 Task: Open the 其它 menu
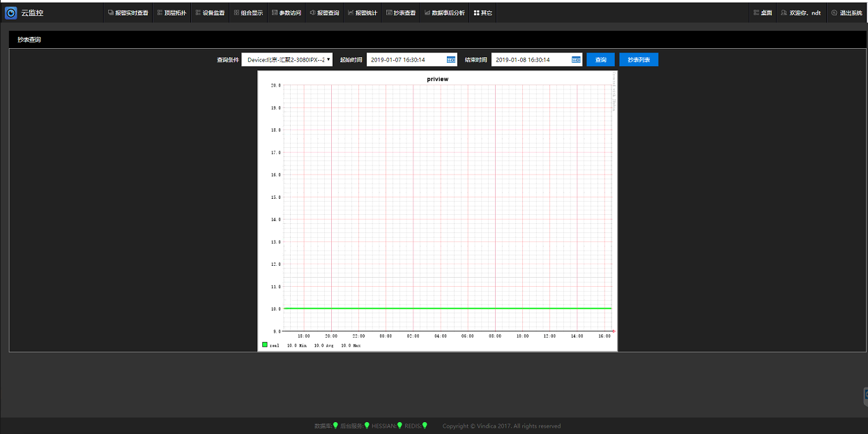pos(482,13)
